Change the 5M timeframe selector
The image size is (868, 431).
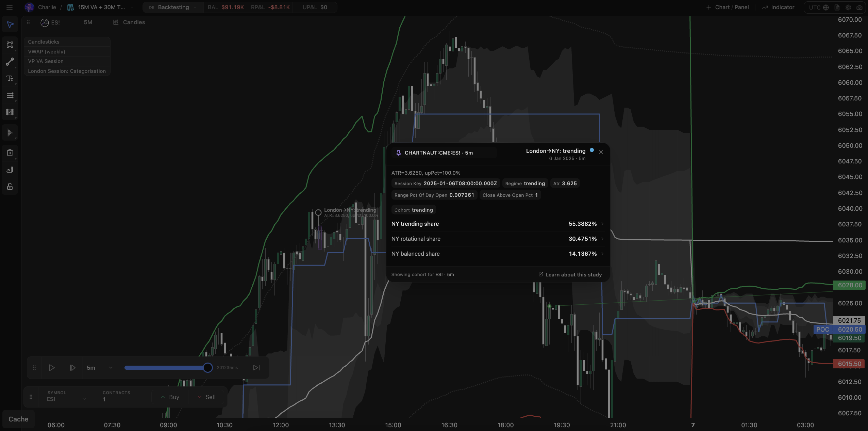[x=88, y=22]
